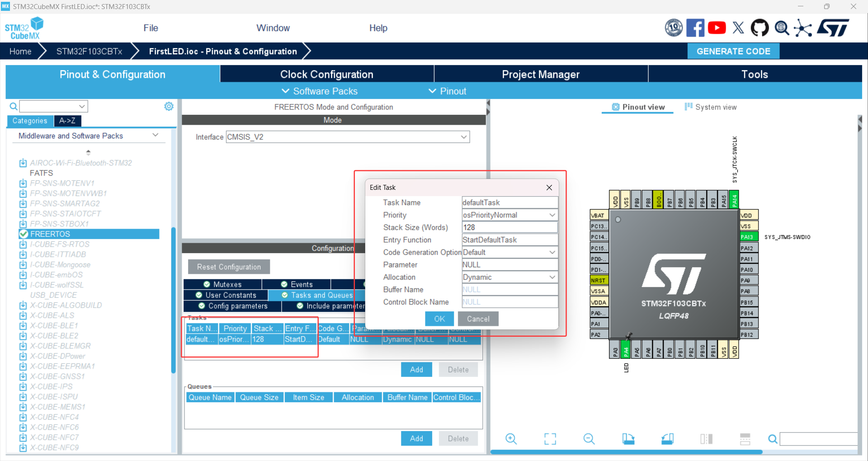The image size is (868, 461).
Task: Click the zoom in icon under pinout
Action: [511, 439]
